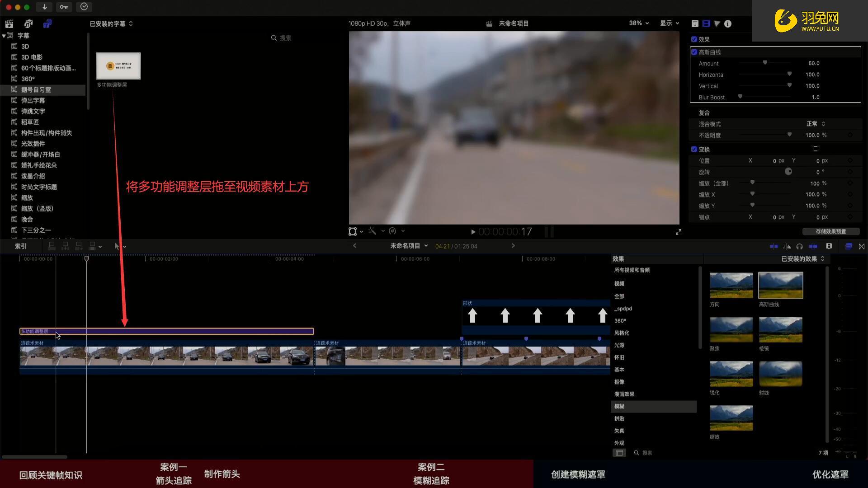This screenshot has width=868, height=488.
Task: Click the connect clip edit button
Action: pyautogui.click(x=52, y=246)
